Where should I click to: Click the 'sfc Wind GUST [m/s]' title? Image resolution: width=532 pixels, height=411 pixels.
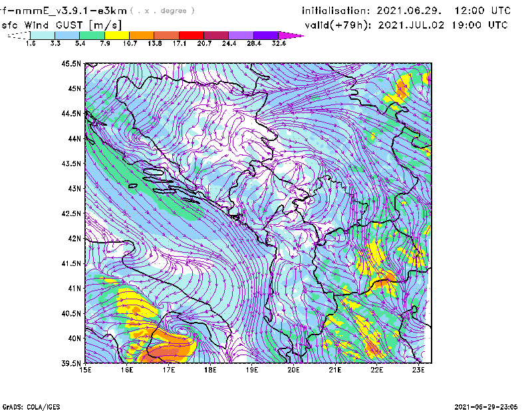tap(61, 25)
